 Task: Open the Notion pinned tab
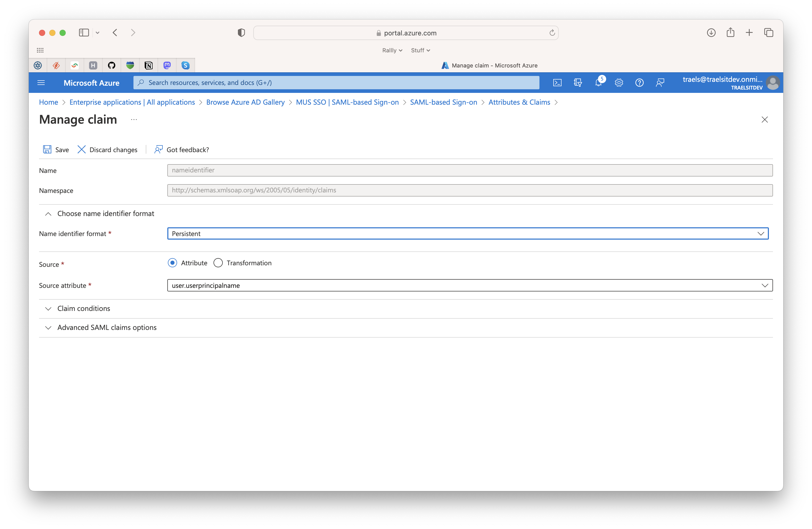tap(148, 65)
